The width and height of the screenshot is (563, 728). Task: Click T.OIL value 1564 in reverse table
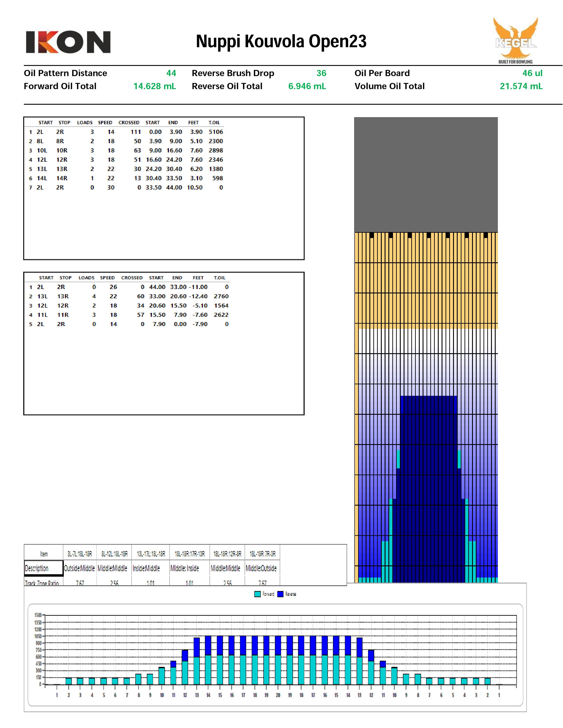point(221,306)
